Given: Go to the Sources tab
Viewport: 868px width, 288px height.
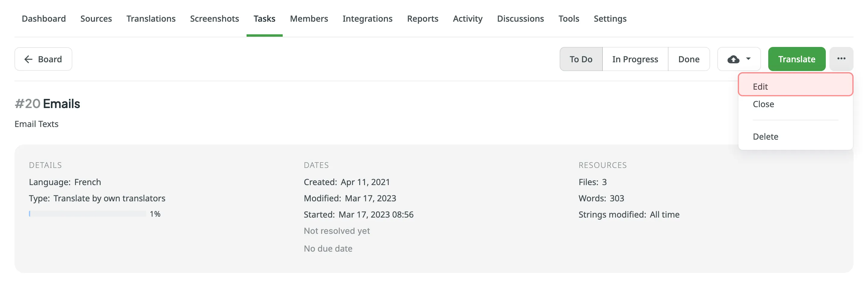Looking at the screenshot, I should [x=96, y=18].
